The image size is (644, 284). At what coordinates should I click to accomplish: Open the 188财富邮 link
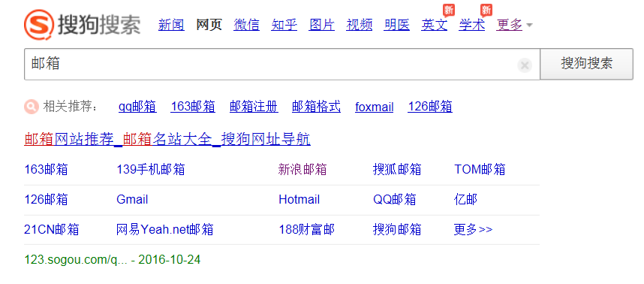tap(306, 229)
